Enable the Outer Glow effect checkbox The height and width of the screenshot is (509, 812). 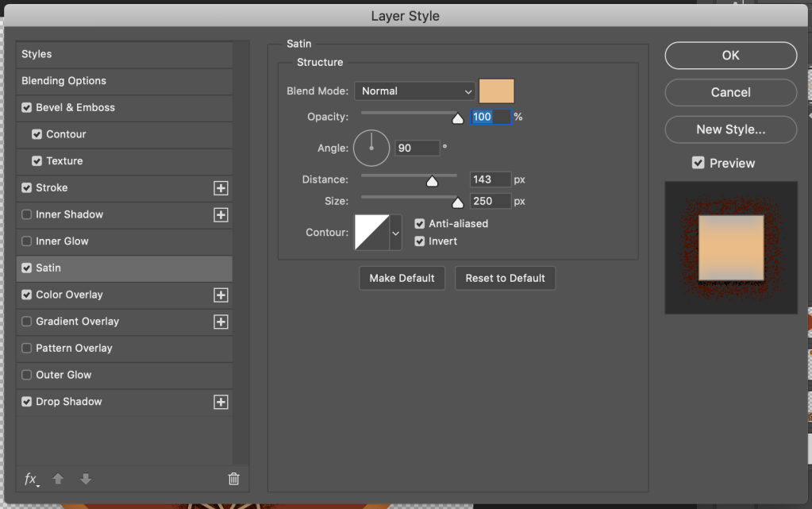click(27, 375)
